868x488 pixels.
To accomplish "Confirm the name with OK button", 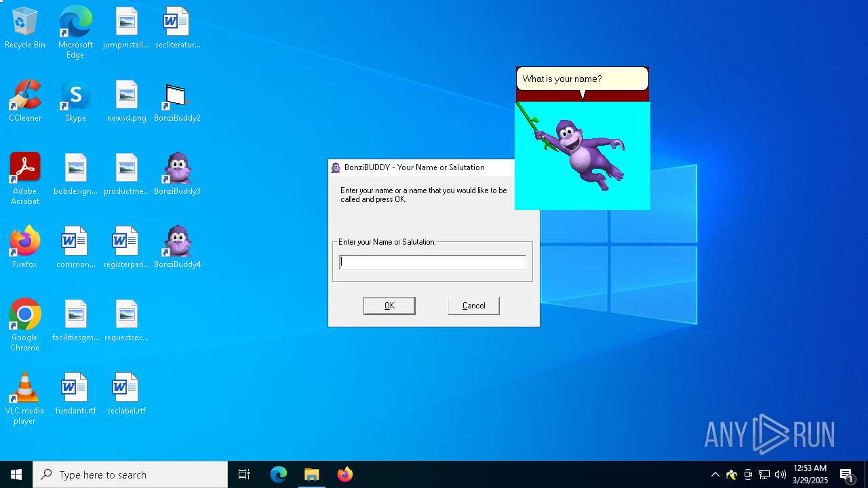I will tap(389, 306).
